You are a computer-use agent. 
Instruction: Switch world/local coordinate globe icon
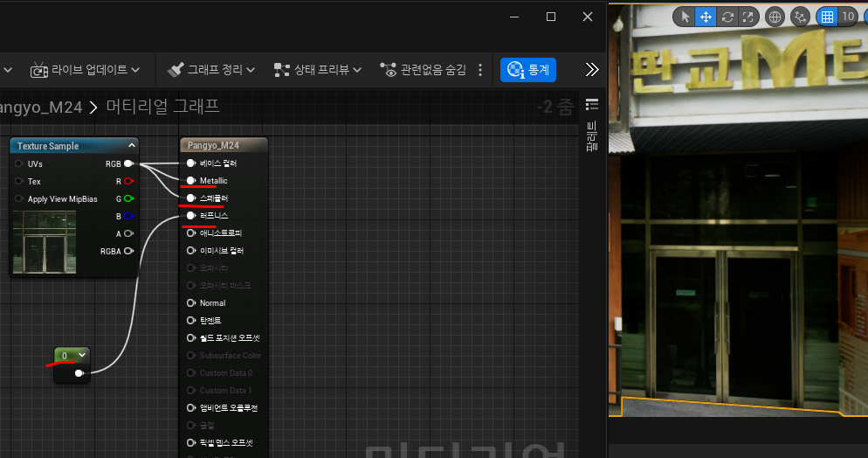coord(775,17)
